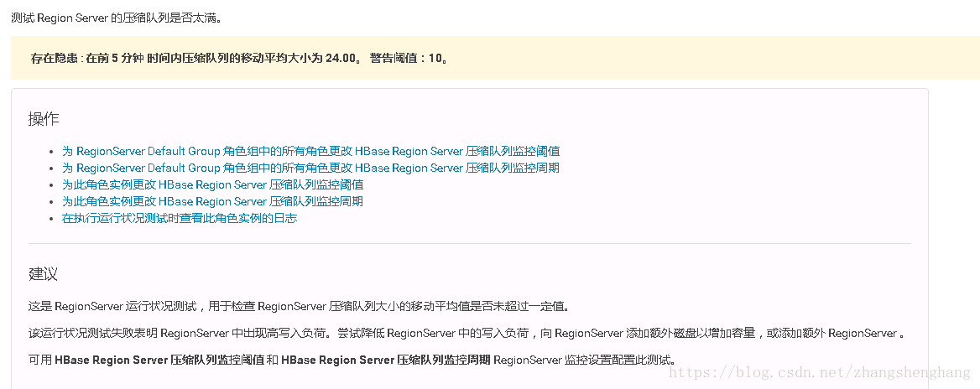Click sentence starting 该运行状况测试失败表明
This screenshot has height=389, width=980.
click(467, 334)
